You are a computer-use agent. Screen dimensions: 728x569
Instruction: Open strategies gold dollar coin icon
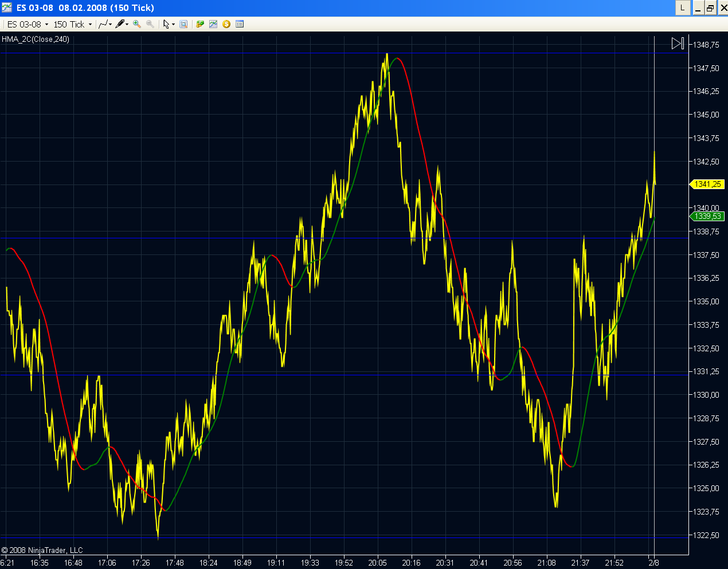(226, 24)
